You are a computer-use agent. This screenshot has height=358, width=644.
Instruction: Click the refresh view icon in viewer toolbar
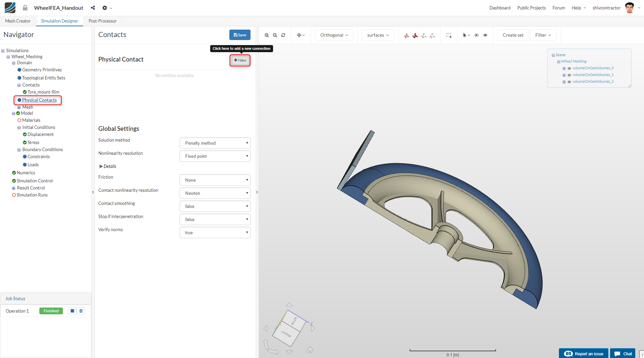tap(283, 35)
